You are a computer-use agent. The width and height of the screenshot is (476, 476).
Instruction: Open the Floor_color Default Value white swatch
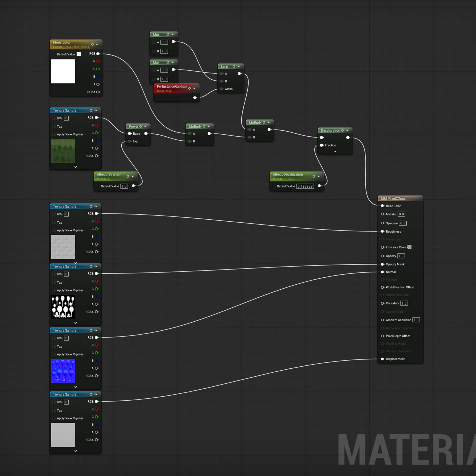tap(79, 54)
